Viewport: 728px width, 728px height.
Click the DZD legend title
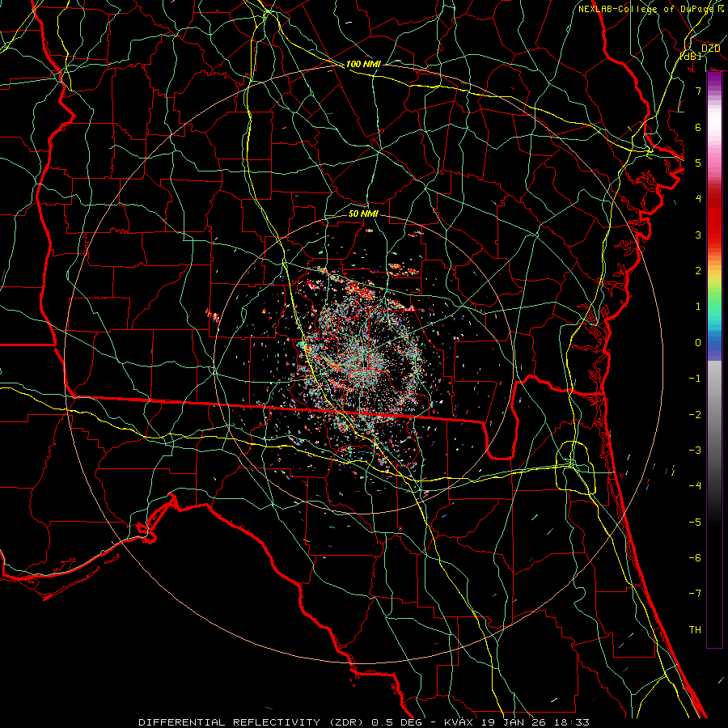pos(710,49)
